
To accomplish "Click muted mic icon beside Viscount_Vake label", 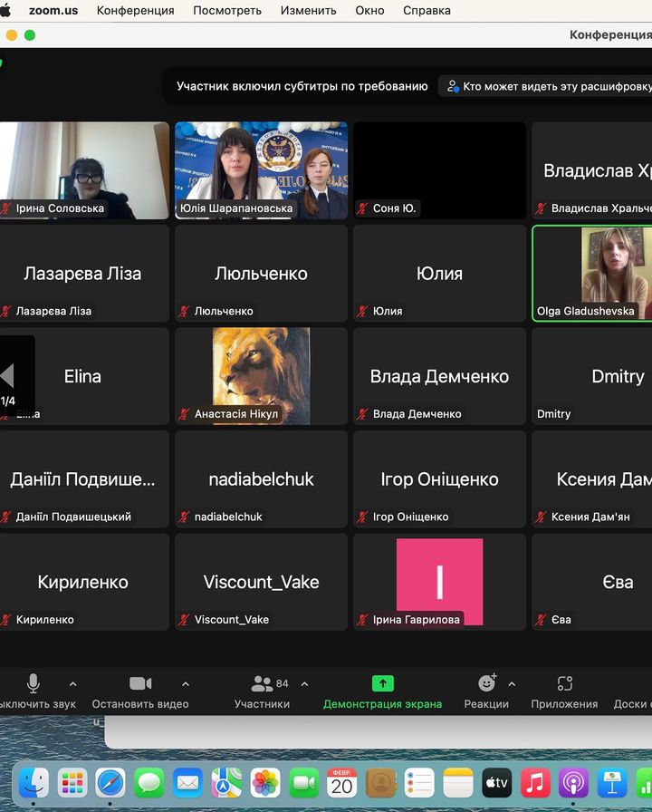I will click(184, 620).
